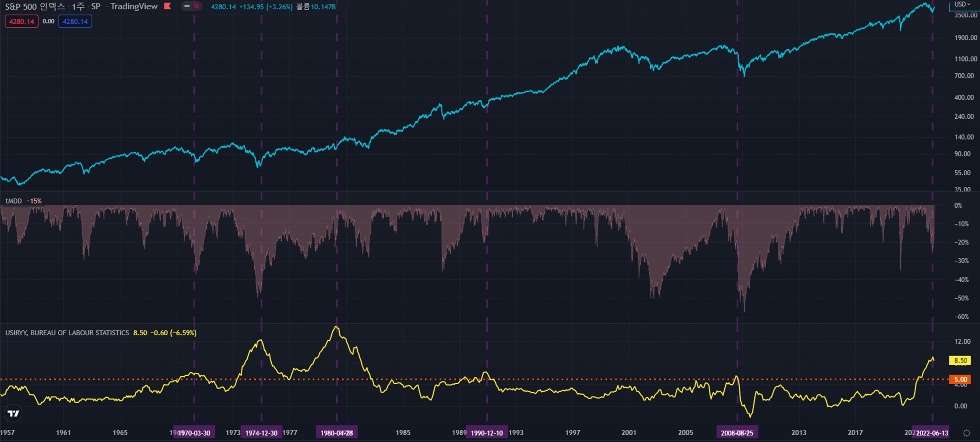Click the orange 5.00 level label

point(960,379)
